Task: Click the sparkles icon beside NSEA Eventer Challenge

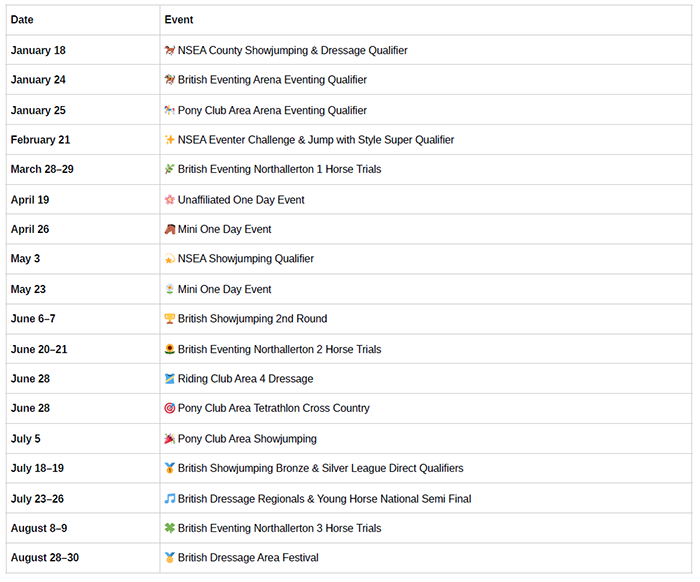Action: pos(170,140)
